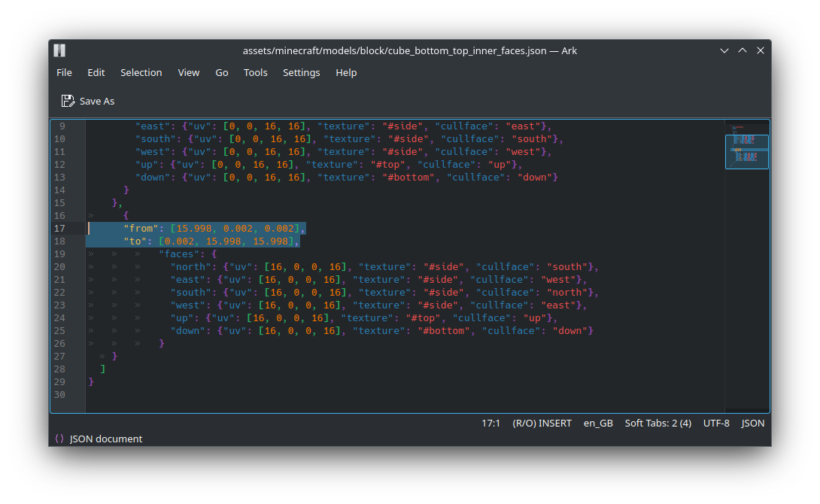Screen dimensions: 820x504
Task: Click the Save As button label
Action: tap(97, 101)
